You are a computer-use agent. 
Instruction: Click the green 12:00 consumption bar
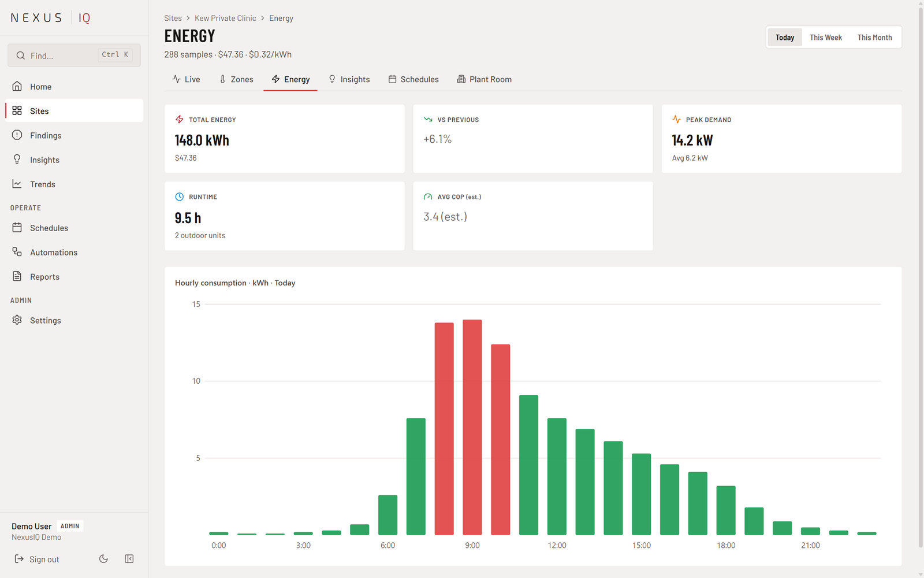(x=557, y=476)
